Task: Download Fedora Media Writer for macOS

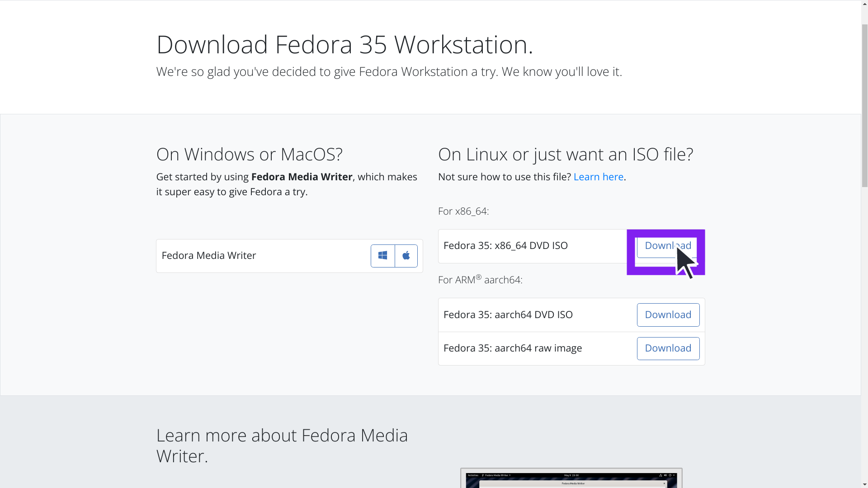Action: 406,256
